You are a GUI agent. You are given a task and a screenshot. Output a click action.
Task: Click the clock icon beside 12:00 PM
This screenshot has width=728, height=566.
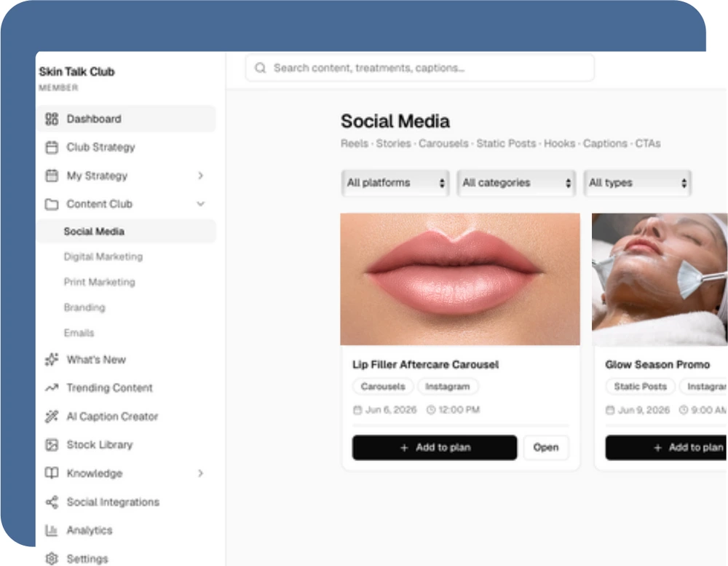[431, 410]
